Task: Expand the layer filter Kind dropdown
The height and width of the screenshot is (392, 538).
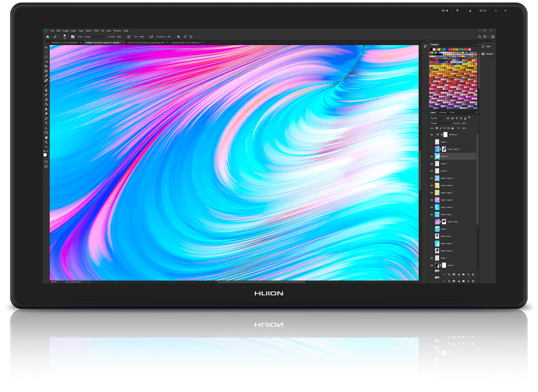Action: pyautogui.click(x=437, y=119)
